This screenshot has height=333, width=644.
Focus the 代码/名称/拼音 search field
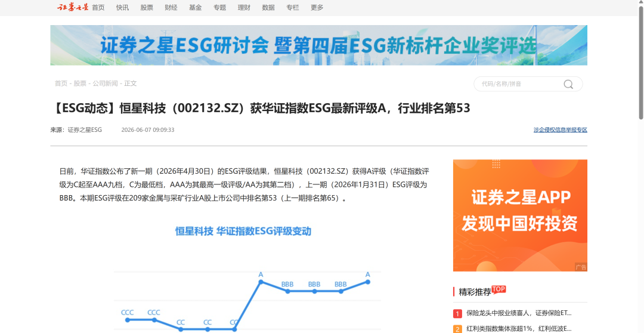point(519,84)
